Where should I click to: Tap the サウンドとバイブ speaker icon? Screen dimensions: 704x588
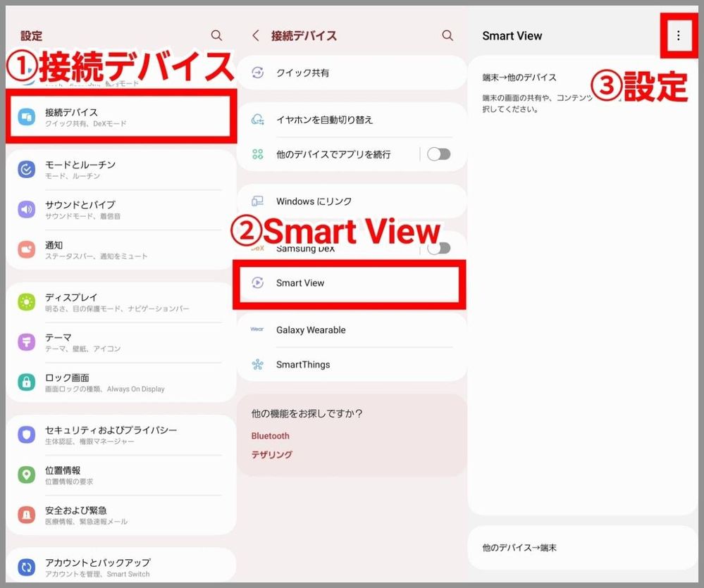(x=27, y=209)
